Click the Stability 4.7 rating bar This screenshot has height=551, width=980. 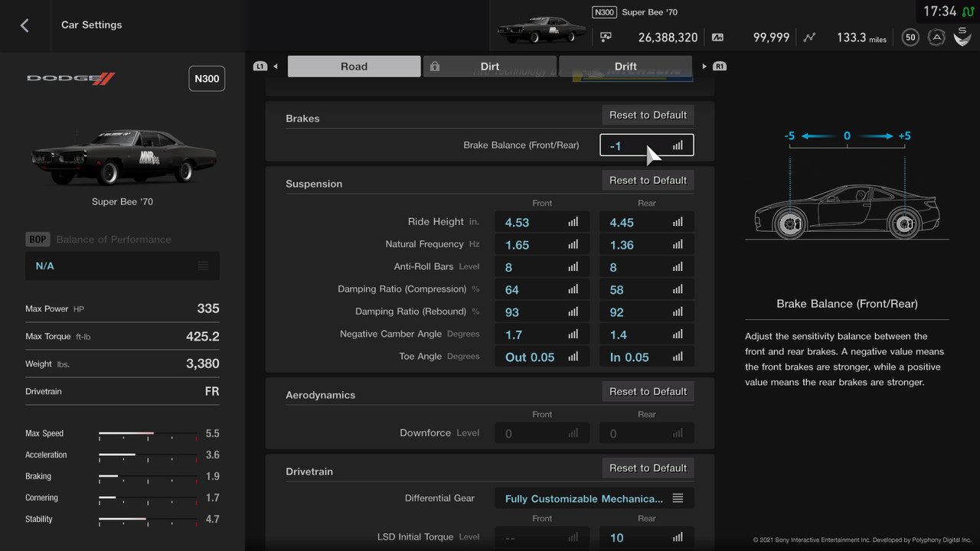[148, 520]
